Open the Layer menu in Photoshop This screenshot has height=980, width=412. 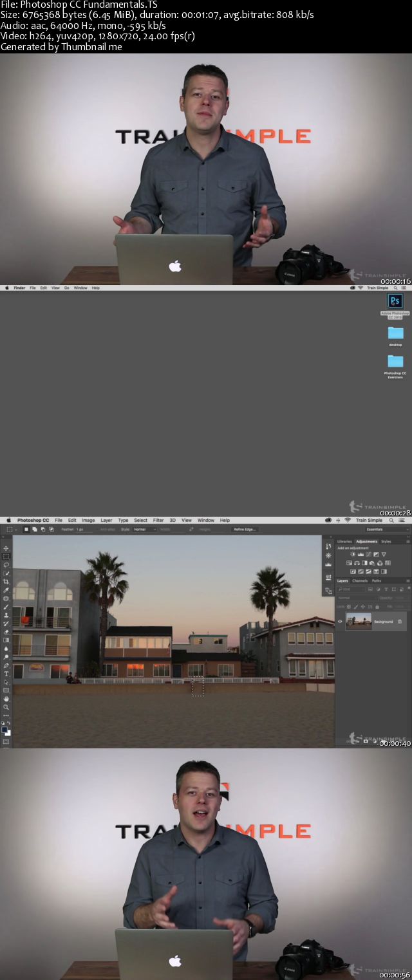[106, 520]
